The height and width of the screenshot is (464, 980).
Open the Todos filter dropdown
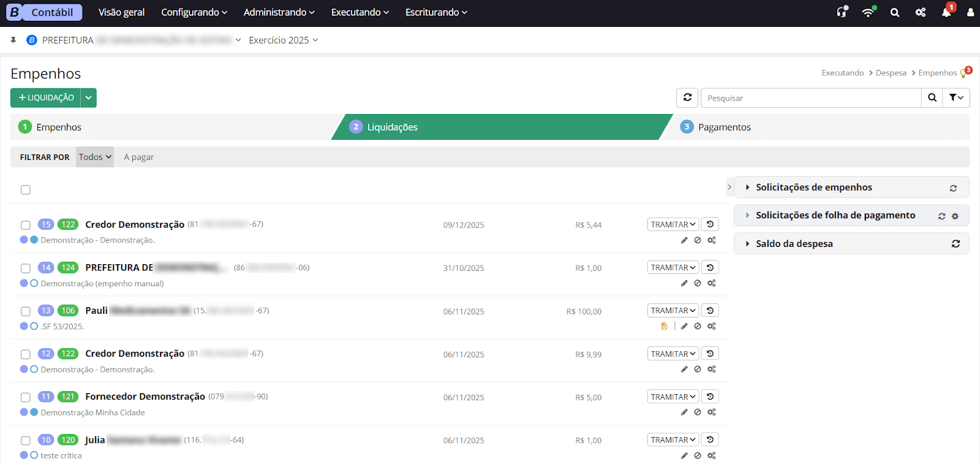click(95, 157)
